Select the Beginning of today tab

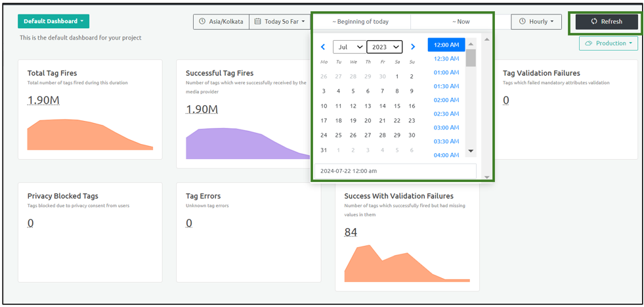click(x=360, y=22)
